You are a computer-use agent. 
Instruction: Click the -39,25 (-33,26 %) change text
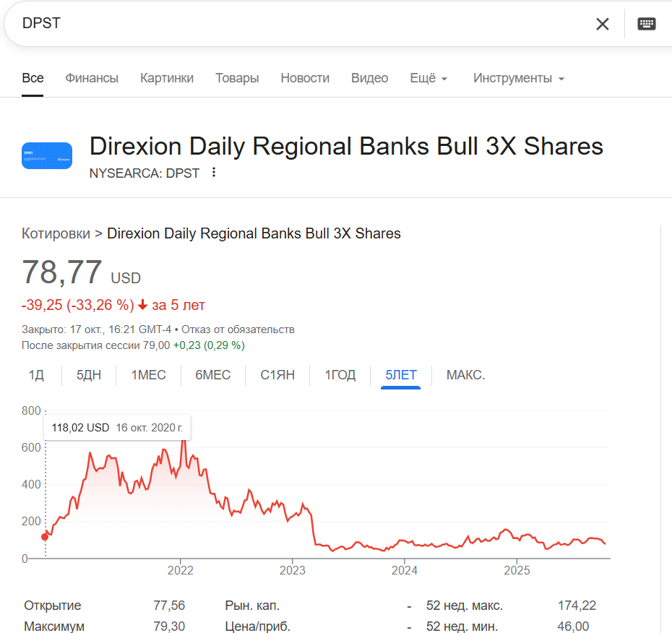click(x=78, y=305)
